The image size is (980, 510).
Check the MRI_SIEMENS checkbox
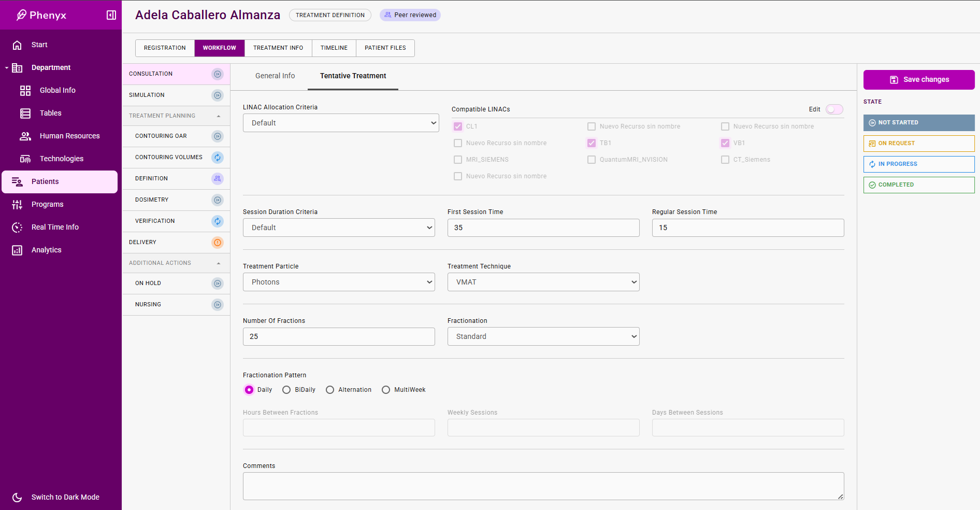[458, 160]
